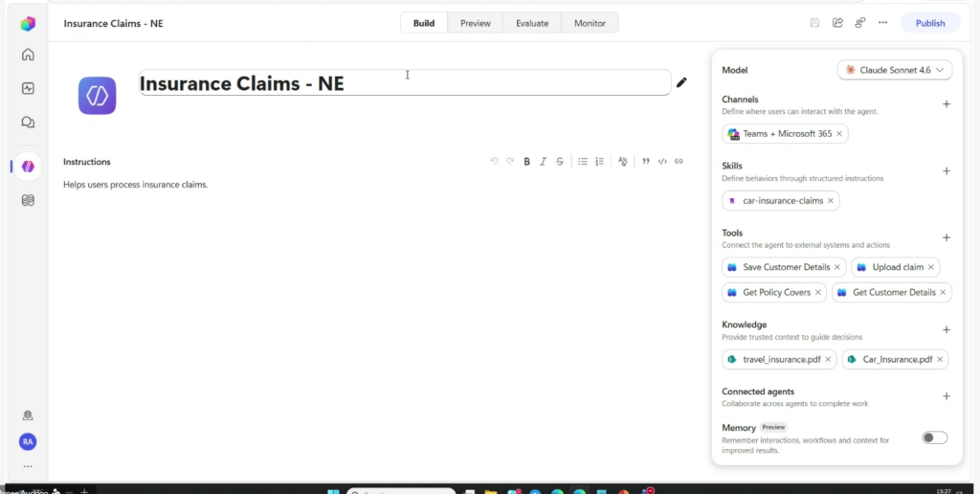
Task: Remove Car_Insurance.pdf from knowledge
Action: [940, 360]
